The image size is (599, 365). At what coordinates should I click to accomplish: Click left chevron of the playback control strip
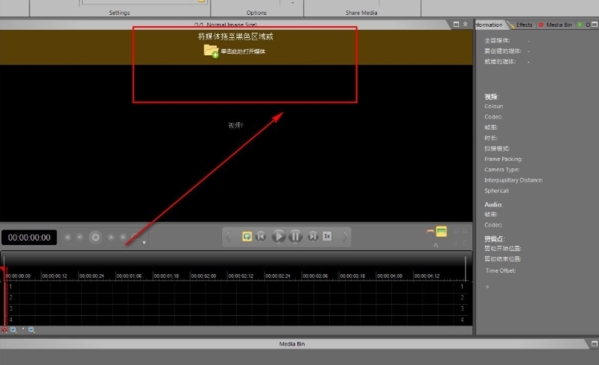pos(228,237)
